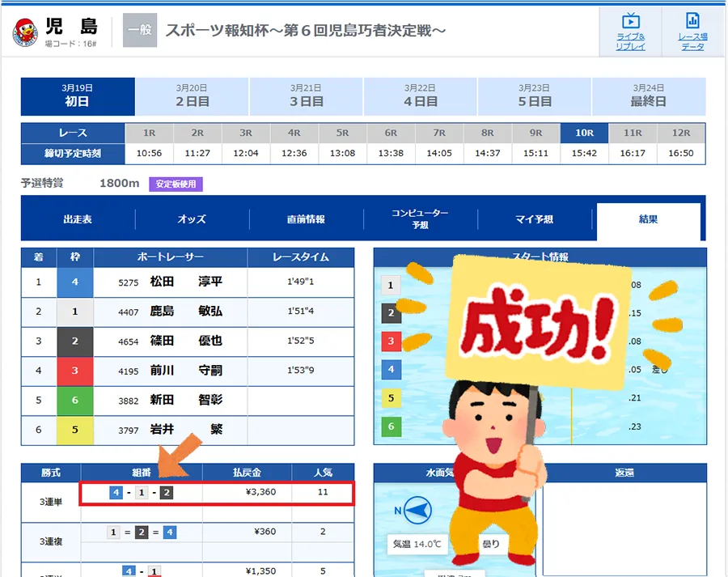Select race 1R in race row
The width and height of the screenshot is (728, 577).
[x=149, y=133]
